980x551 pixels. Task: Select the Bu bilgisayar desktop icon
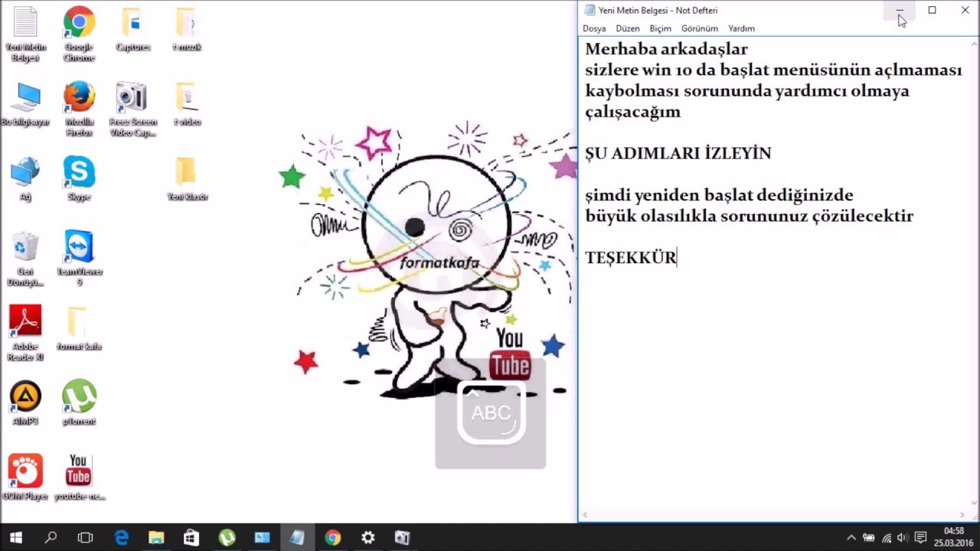[25, 103]
